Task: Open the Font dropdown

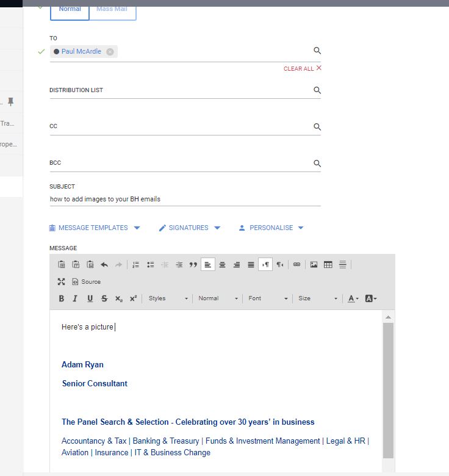Action: (x=268, y=298)
